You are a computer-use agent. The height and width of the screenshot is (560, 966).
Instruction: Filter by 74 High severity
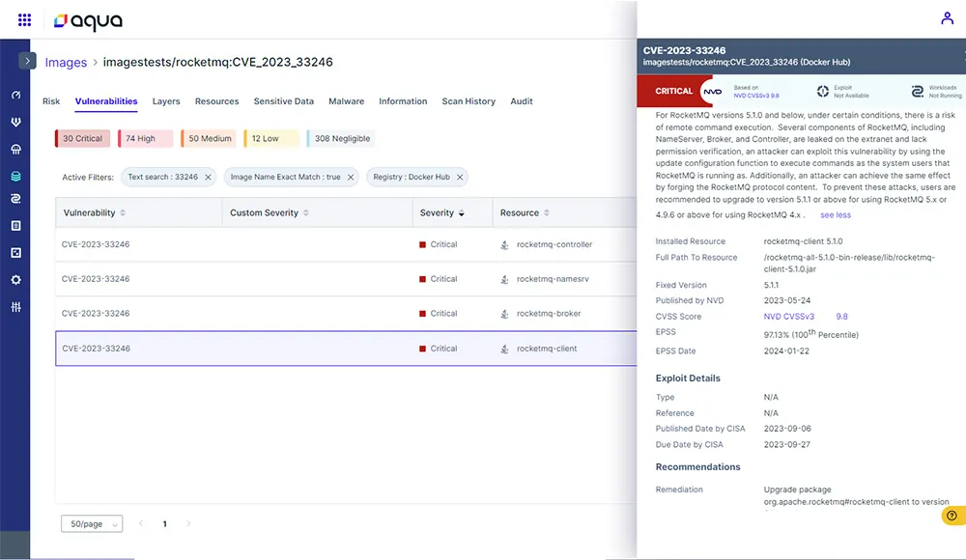click(x=146, y=139)
